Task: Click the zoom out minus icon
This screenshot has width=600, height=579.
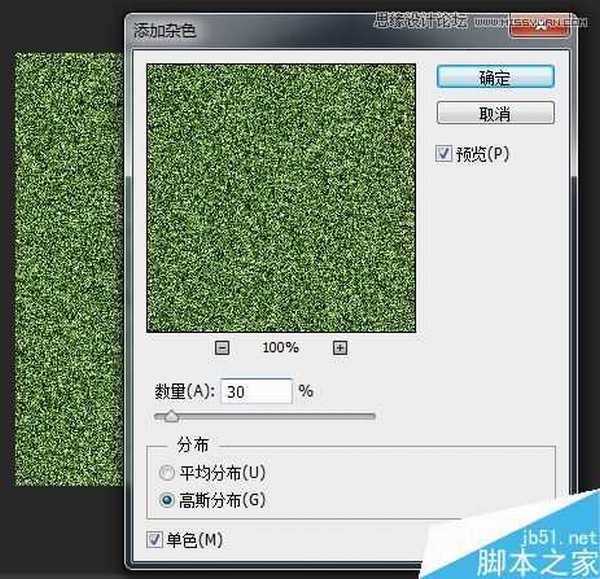Action: [223, 348]
